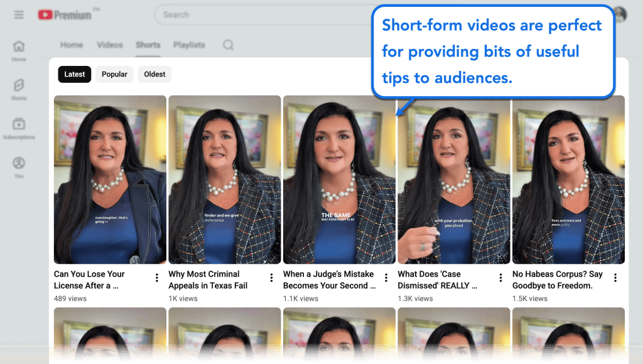Click the '1.1K views' text

point(301,298)
